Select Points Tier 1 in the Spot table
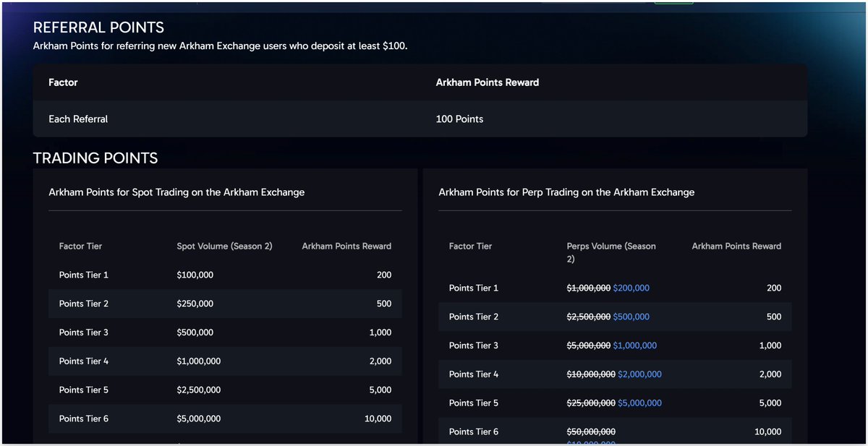The width and height of the screenshot is (868, 446). (82, 275)
